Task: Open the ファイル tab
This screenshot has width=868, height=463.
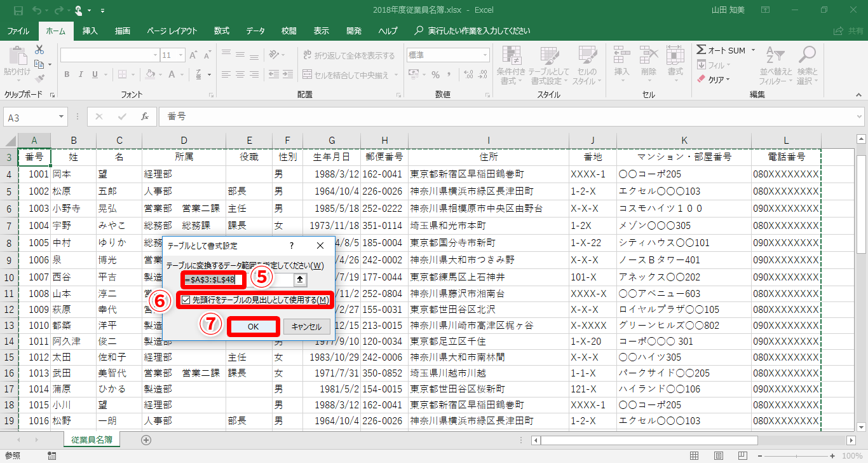Action: (18, 31)
